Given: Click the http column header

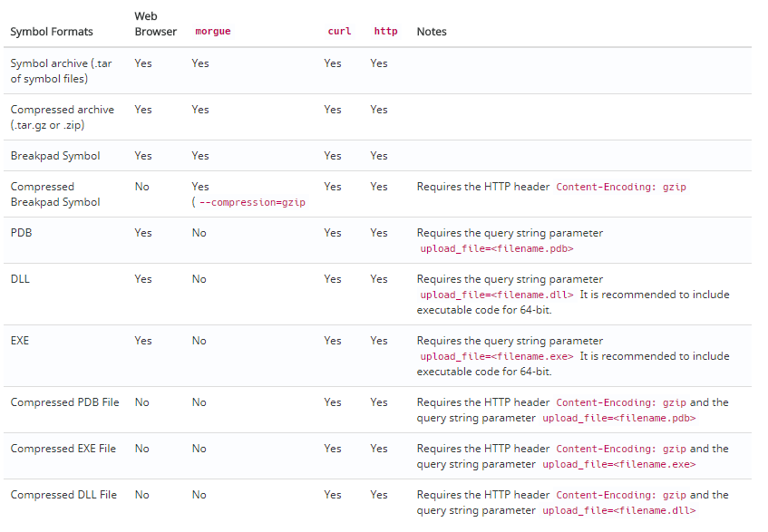Looking at the screenshot, I should (x=385, y=32).
